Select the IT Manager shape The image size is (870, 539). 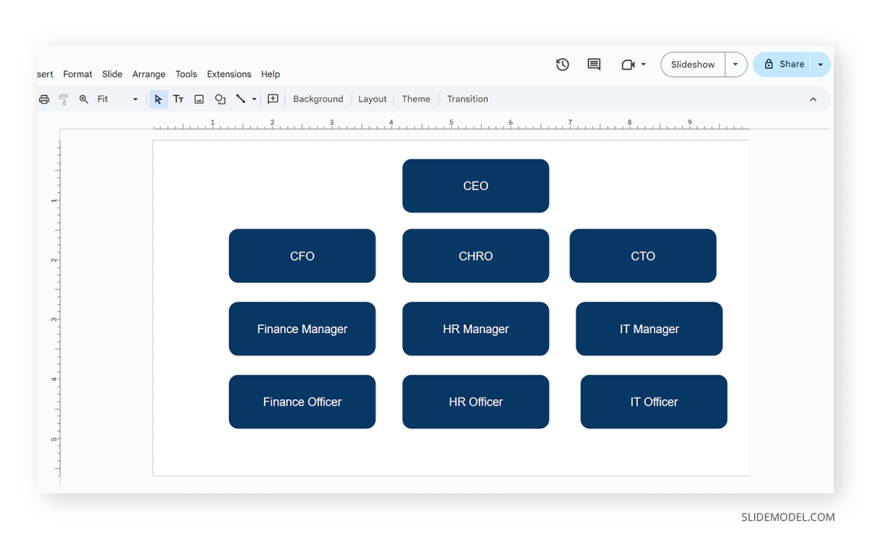pos(649,329)
